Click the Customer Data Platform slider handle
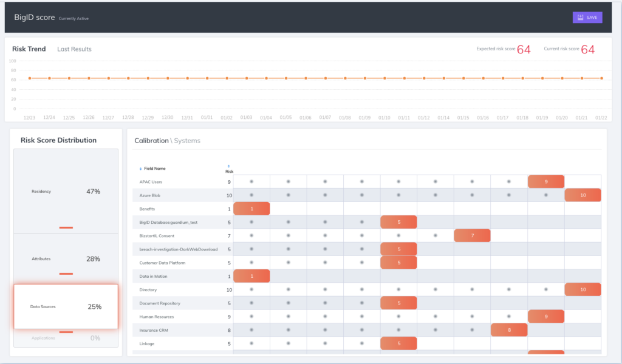The image size is (622, 364). (398, 263)
